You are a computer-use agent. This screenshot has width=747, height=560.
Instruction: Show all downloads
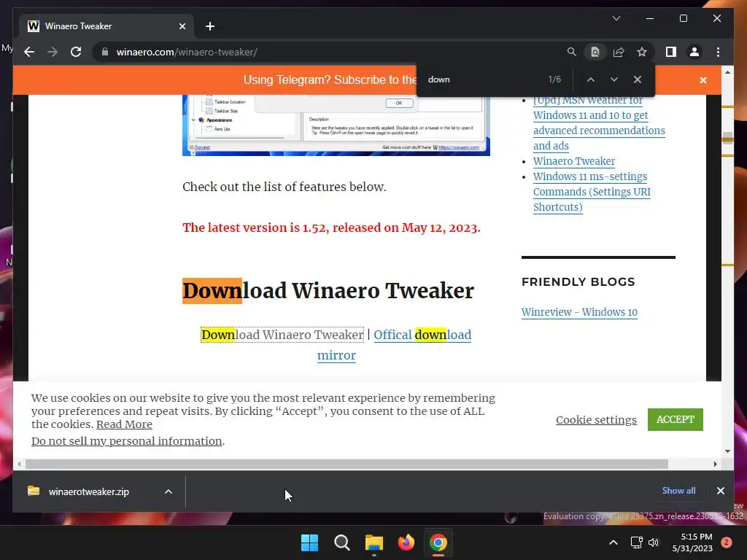click(678, 491)
